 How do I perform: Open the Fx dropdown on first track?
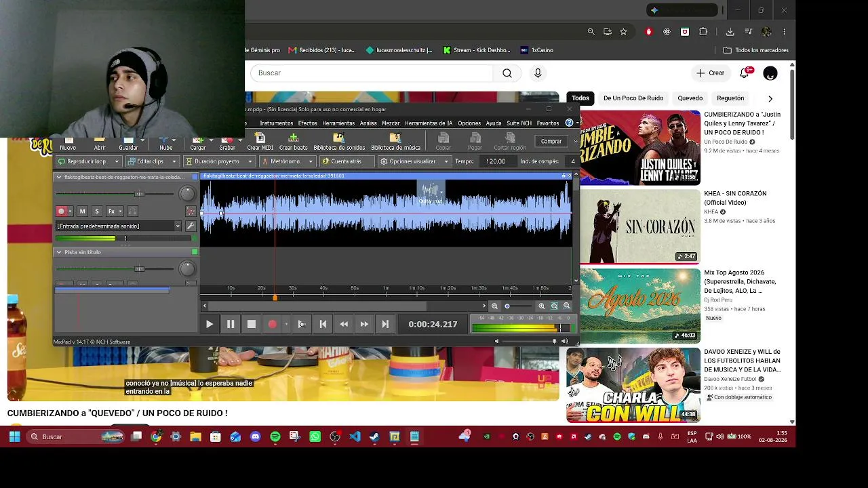tap(115, 211)
